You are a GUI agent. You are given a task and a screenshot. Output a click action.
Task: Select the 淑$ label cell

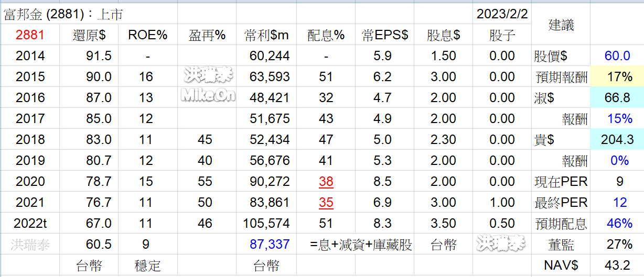544,98
